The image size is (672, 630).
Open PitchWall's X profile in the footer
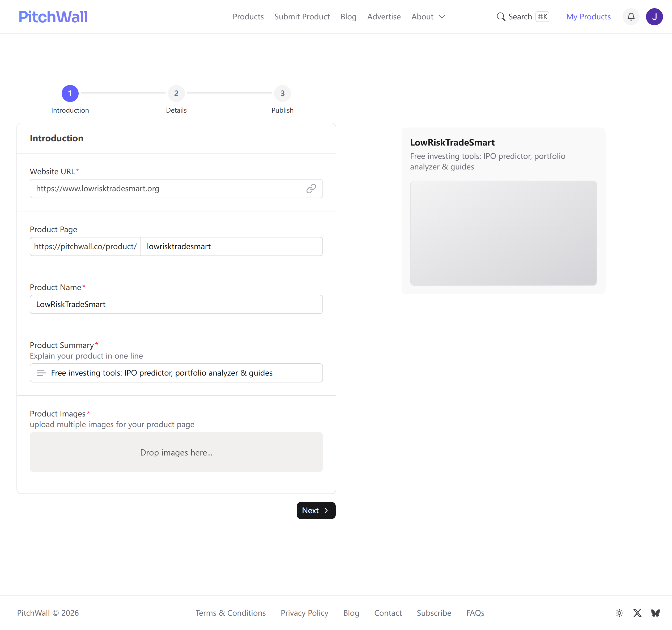tap(637, 613)
